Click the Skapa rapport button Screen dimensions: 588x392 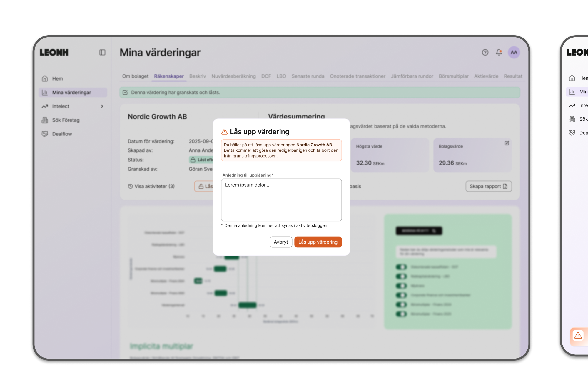(x=488, y=186)
